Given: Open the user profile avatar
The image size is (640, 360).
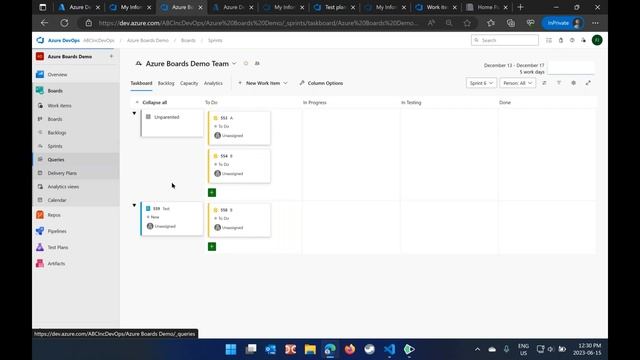Looking at the screenshot, I should (x=597, y=40).
